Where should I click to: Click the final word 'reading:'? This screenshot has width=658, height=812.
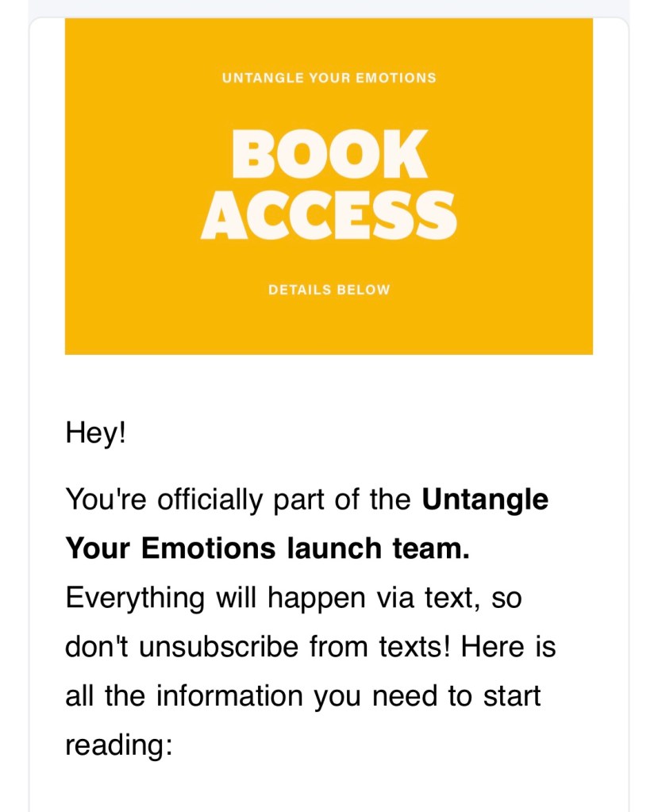(118, 745)
